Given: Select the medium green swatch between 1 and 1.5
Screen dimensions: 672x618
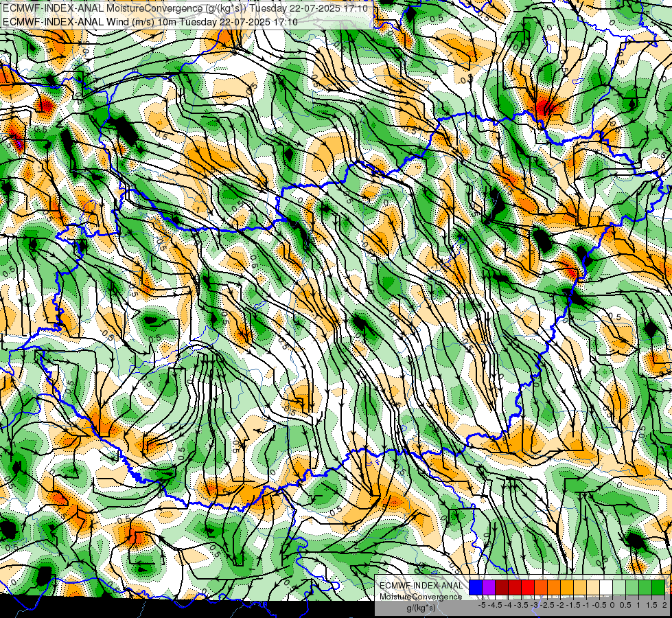Looking at the screenshot, I should [x=645, y=588].
